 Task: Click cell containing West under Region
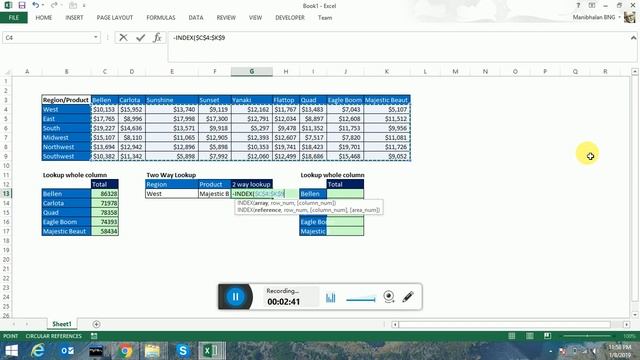pyautogui.click(x=171, y=194)
